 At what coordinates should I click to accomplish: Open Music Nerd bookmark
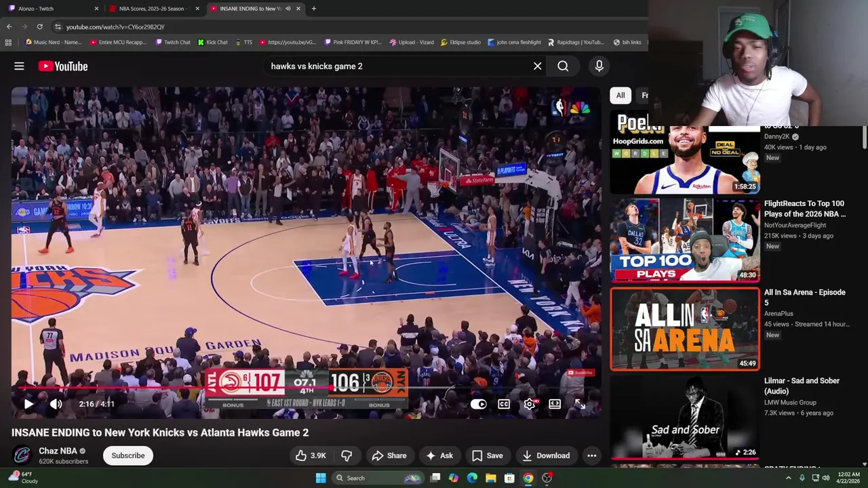coord(53,42)
